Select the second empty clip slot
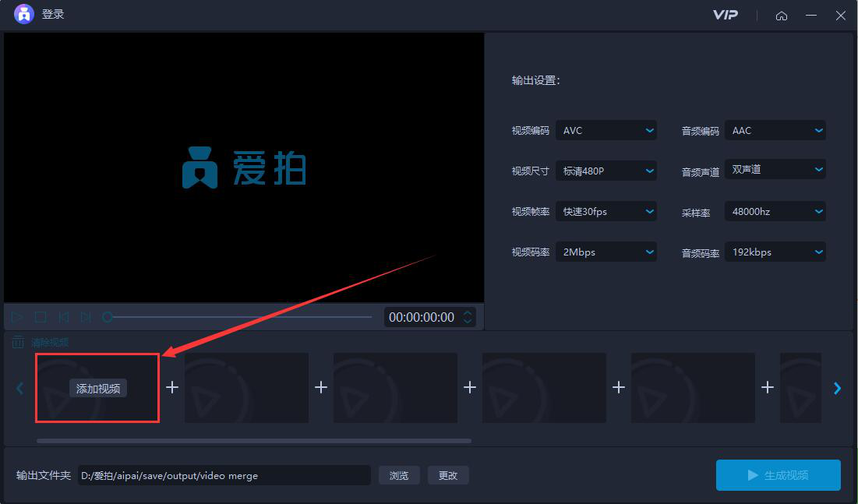This screenshot has width=858, height=504. (x=246, y=387)
